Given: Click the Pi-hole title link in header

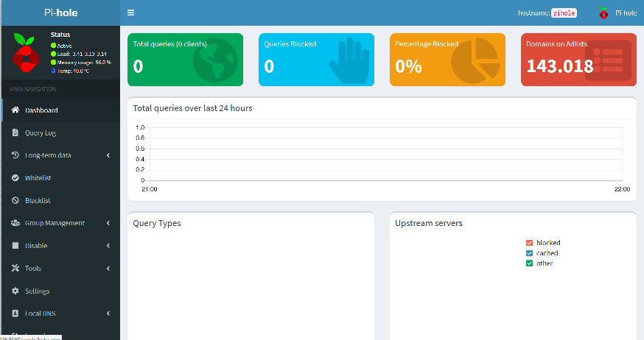Looking at the screenshot, I should (x=60, y=13).
